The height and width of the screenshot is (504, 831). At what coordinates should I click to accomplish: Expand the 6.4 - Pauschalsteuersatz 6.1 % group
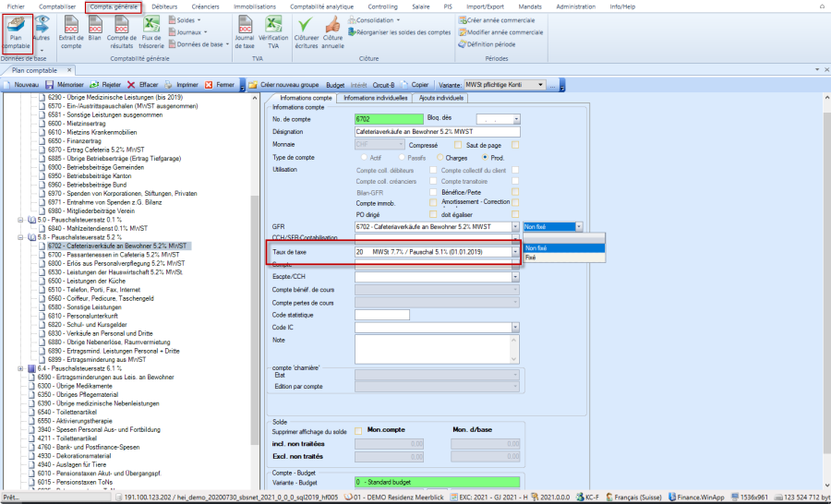click(20, 368)
